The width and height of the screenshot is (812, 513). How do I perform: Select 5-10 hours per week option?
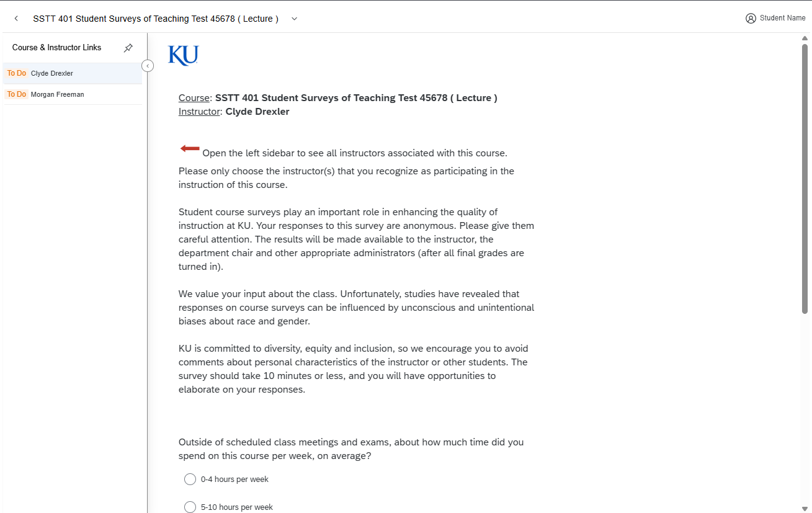pos(190,507)
